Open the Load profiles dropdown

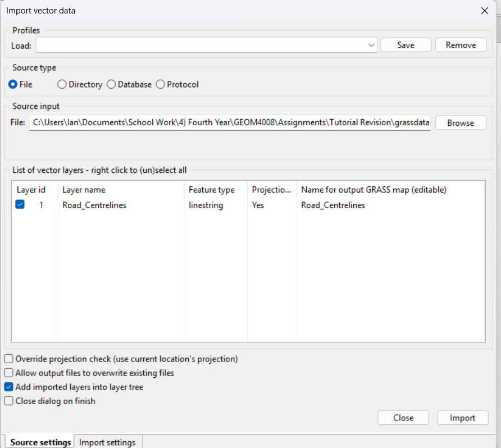pos(371,45)
